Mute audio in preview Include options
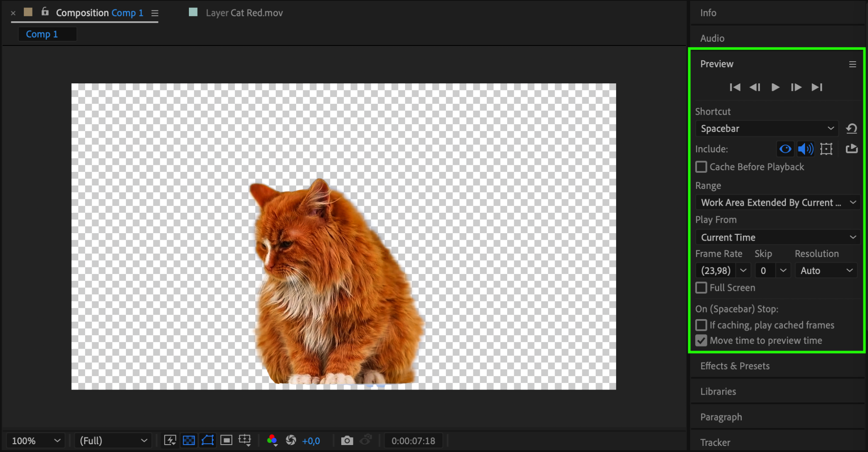The height and width of the screenshot is (452, 868). pyautogui.click(x=805, y=149)
